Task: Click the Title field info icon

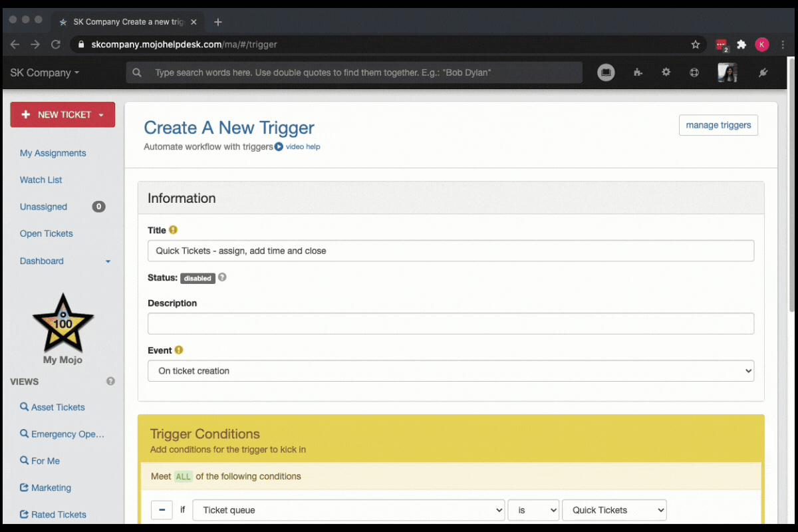Action: (x=173, y=230)
